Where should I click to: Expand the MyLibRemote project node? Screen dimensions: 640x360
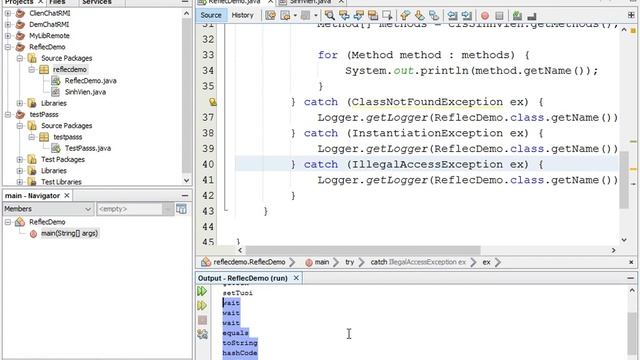(x=8, y=36)
